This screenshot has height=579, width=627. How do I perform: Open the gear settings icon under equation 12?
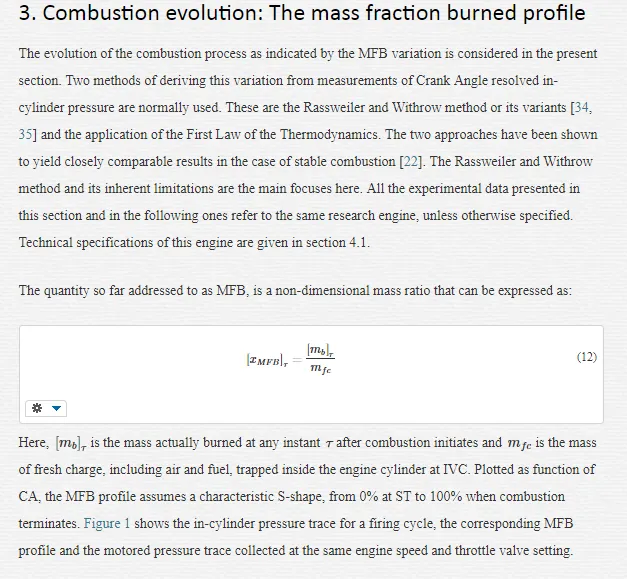point(37,408)
